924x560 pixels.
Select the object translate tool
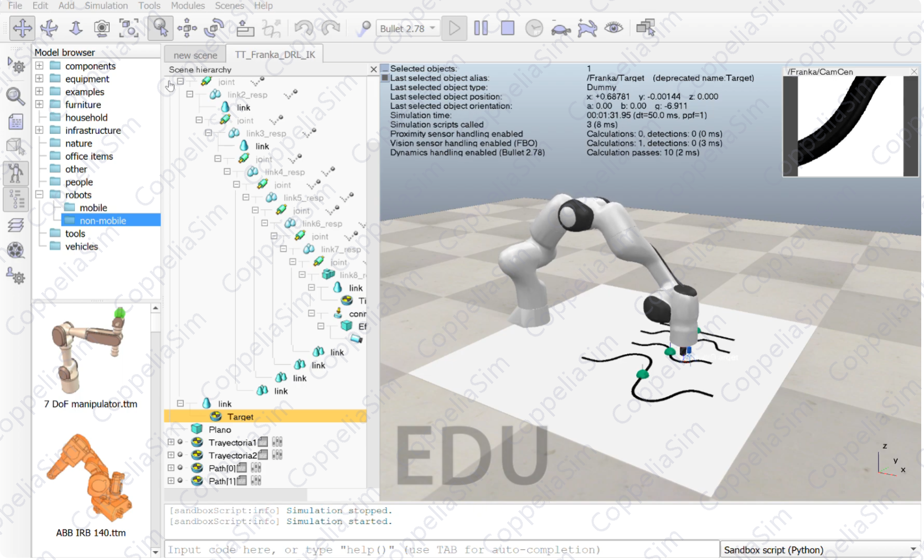point(187,28)
